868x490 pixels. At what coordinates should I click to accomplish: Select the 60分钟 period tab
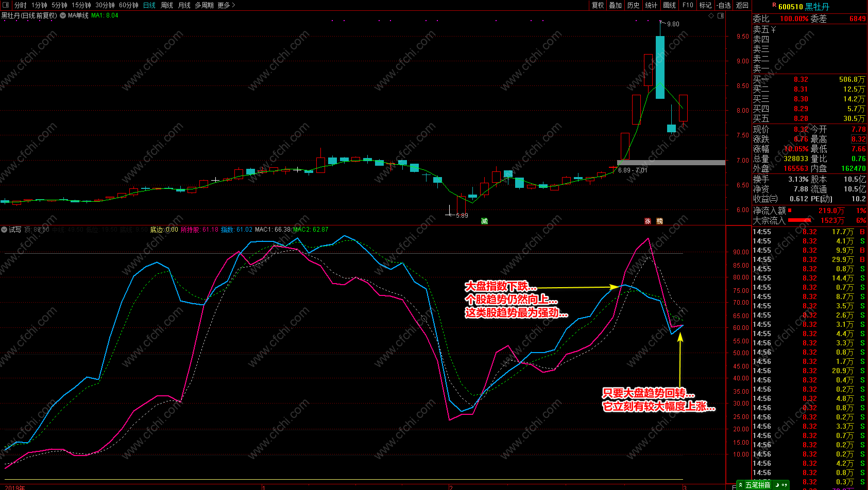pyautogui.click(x=129, y=5)
